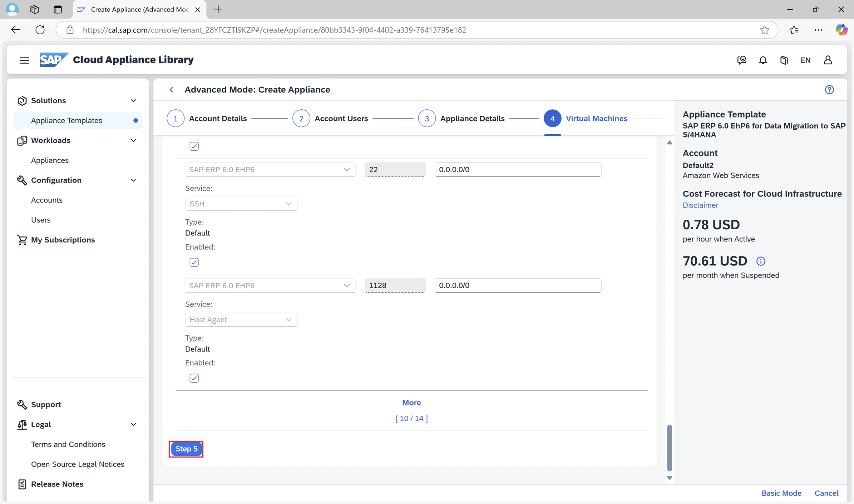Open browser favorites list
854x504 pixels.
[x=794, y=30]
